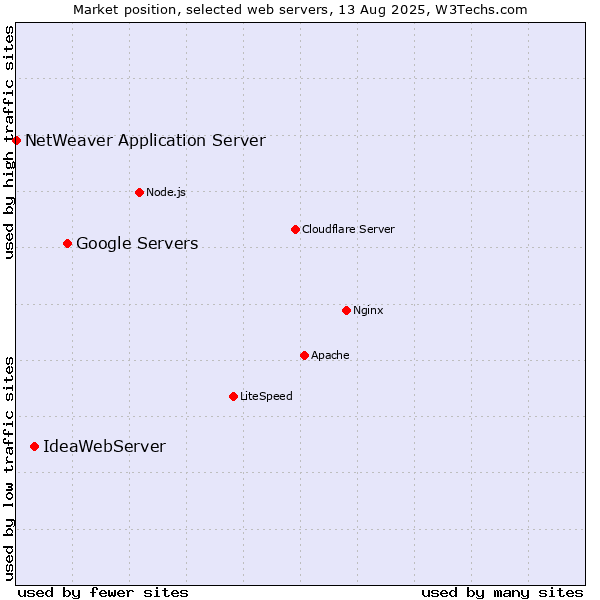Viewport: 600px width, 600px height.
Task: Select the 'LiteSpeed' label
Action: (266, 396)
